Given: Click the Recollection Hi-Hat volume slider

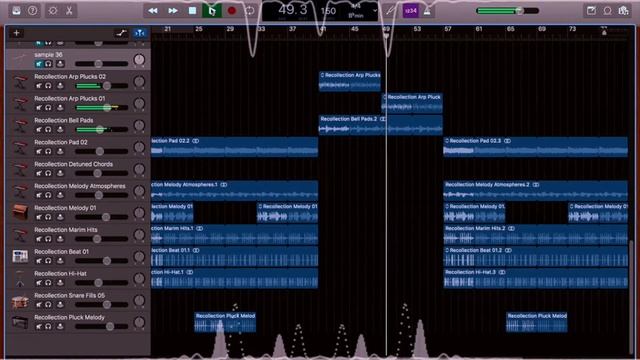Looking at the screenshot, I should (102, 282).
